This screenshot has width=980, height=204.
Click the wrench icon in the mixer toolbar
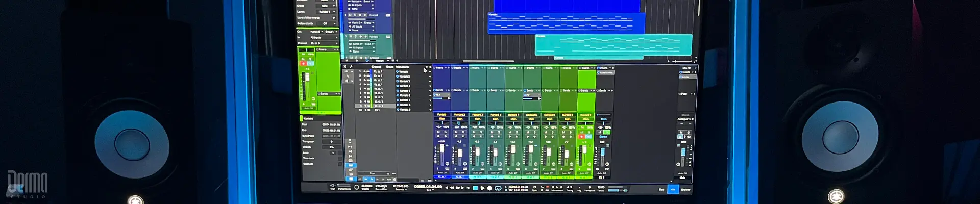point(351,67)
